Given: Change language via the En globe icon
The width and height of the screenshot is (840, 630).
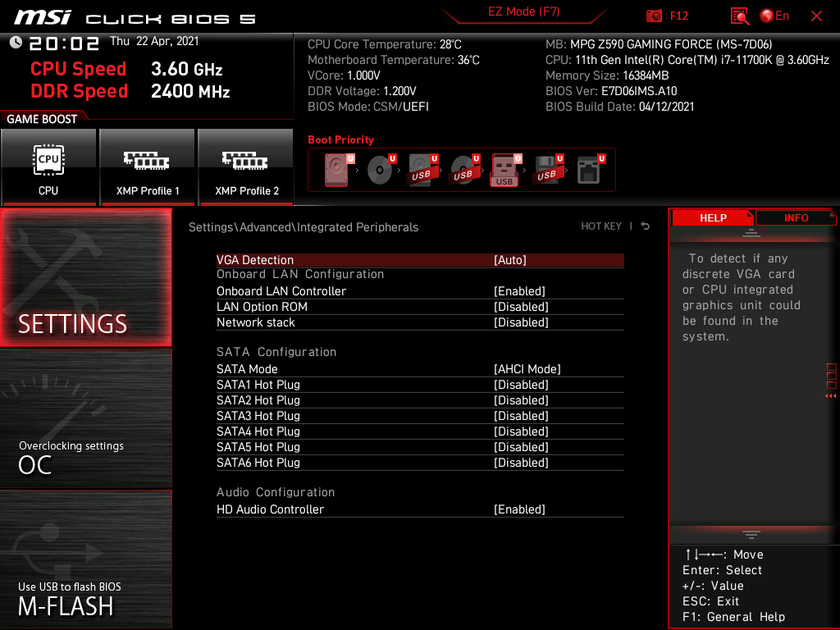Looking at the screenshot, I should click(774, 16).
